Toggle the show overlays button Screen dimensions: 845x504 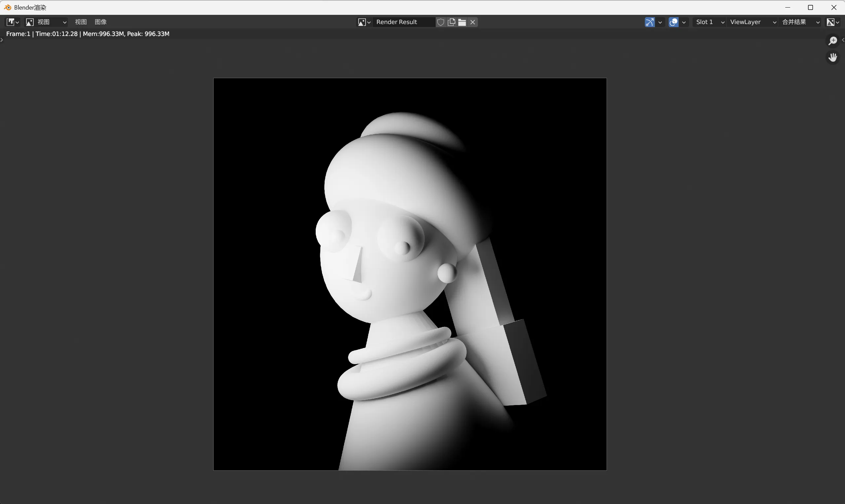tap(673, 22)
